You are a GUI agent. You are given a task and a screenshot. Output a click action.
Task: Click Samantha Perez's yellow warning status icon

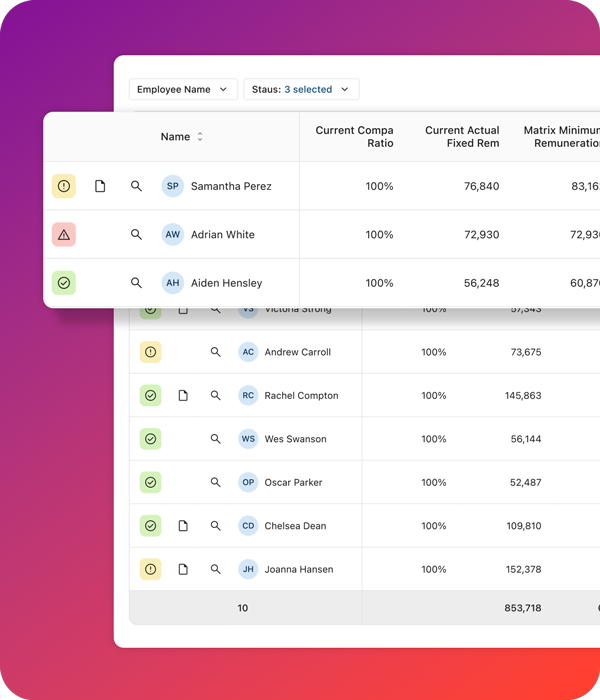pyautogui.click(x=64, y=186)
